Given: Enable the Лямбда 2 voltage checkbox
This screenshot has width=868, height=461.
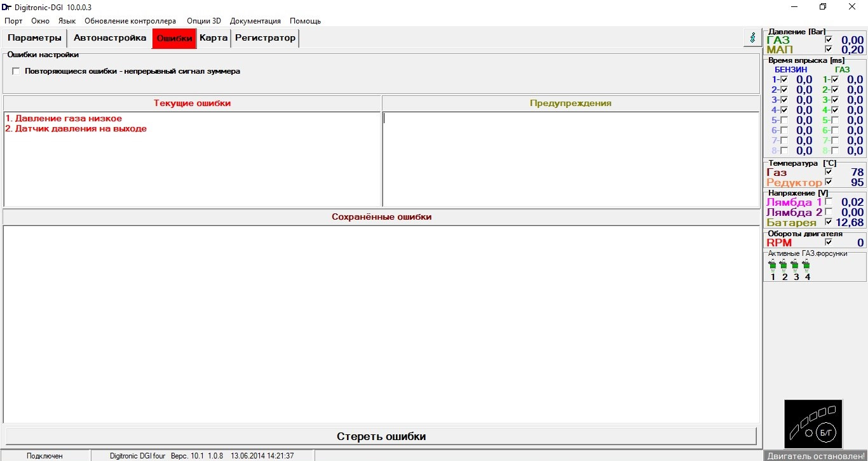Looking at the screenshot, I should (x=828, y=211).
